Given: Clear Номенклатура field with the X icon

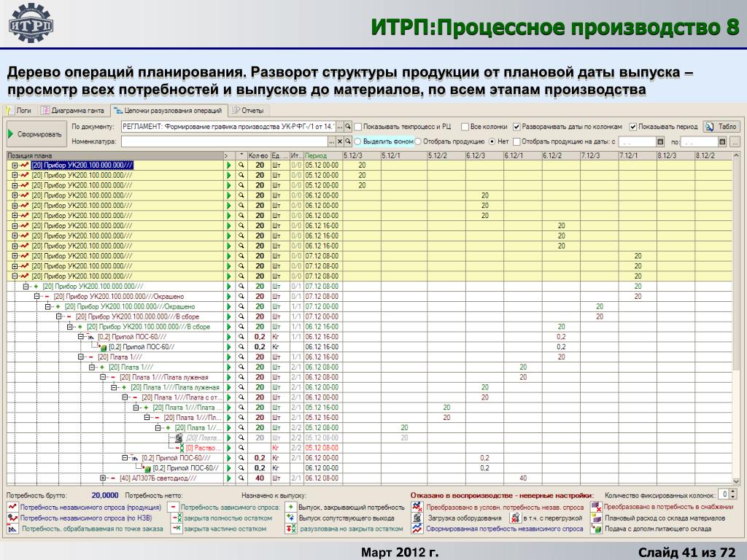Looking at the screenshot, I should pyautogui.click(x=340, y=141).
